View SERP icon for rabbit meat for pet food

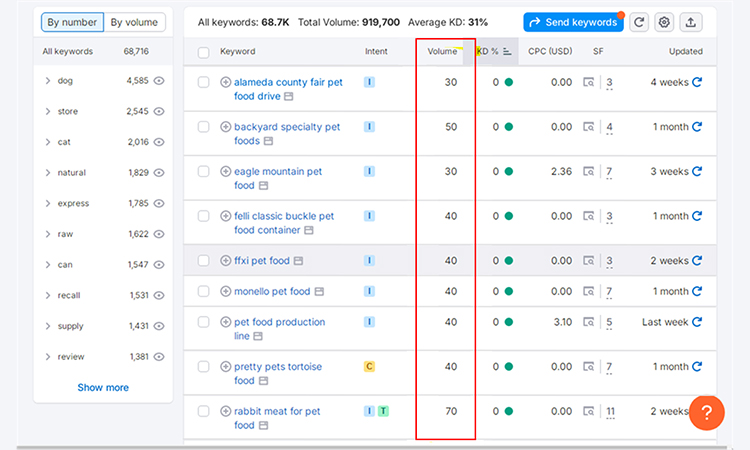(588, 411)
